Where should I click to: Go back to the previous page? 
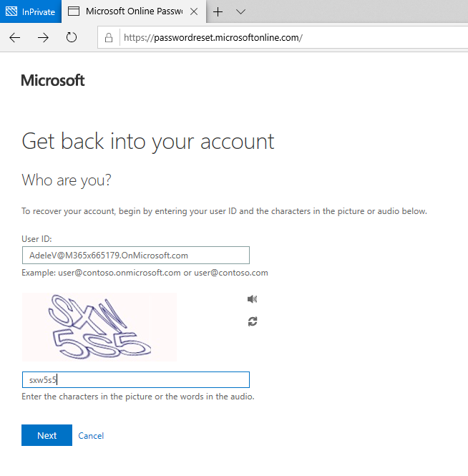click(14, 38)
